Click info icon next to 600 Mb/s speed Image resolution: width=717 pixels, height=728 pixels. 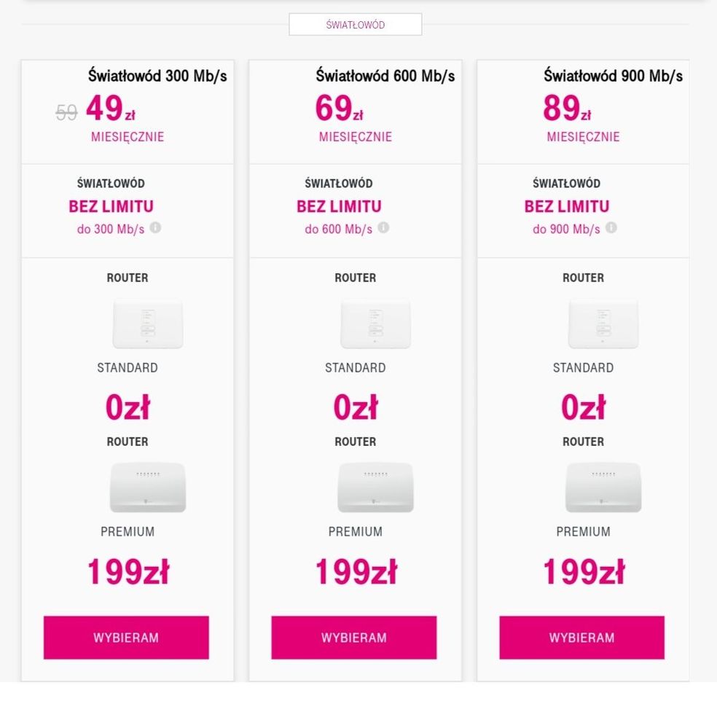[x=383, y=227]
